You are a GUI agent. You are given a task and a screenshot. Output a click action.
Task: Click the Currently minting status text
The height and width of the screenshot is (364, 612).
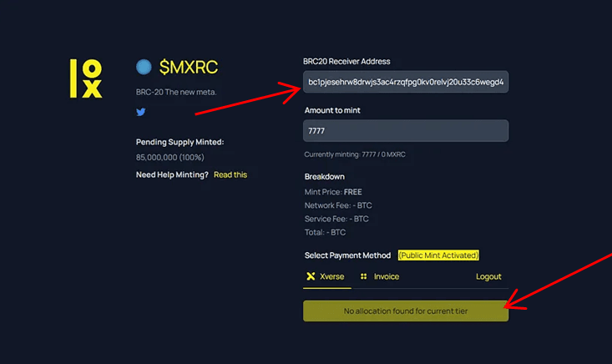click(x=355, y=154)
